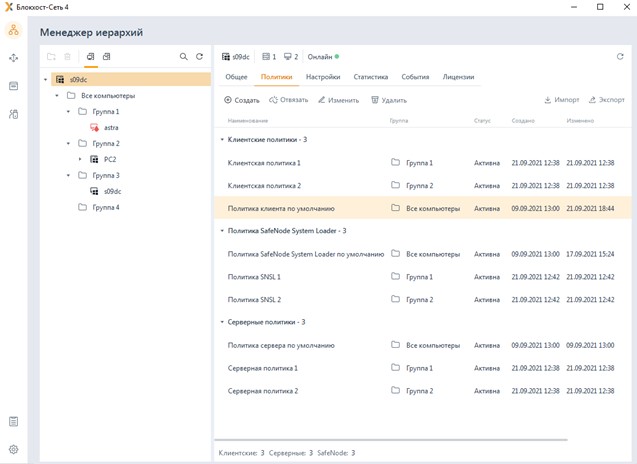Screen dimensions: 637x464
Task: Click the Экспорт button
Action: click(607, 100)
